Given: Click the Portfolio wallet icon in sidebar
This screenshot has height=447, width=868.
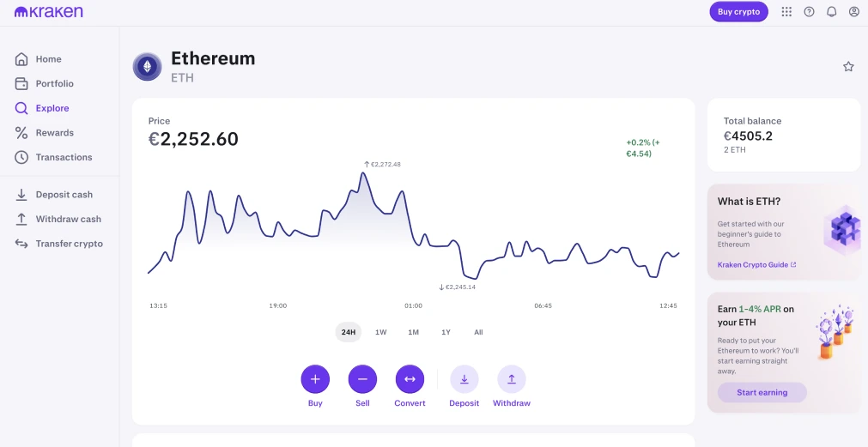Looking at the screenshot, I should click(21, 83).
